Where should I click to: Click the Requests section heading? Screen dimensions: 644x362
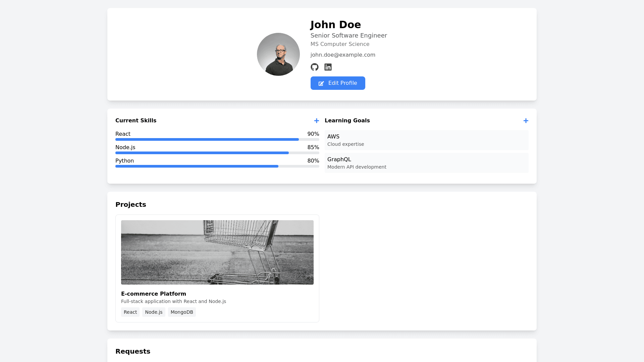(x=132, y=351)
